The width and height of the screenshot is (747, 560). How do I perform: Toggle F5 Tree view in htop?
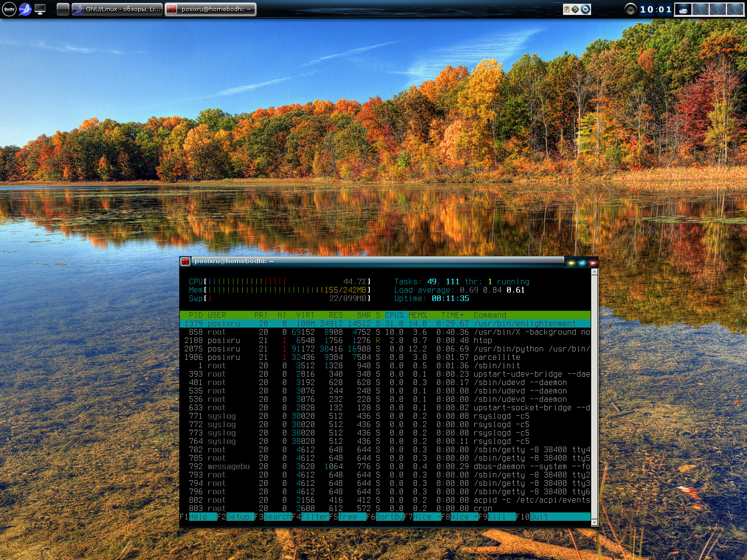pyautogui.click(x=348, y=517)
